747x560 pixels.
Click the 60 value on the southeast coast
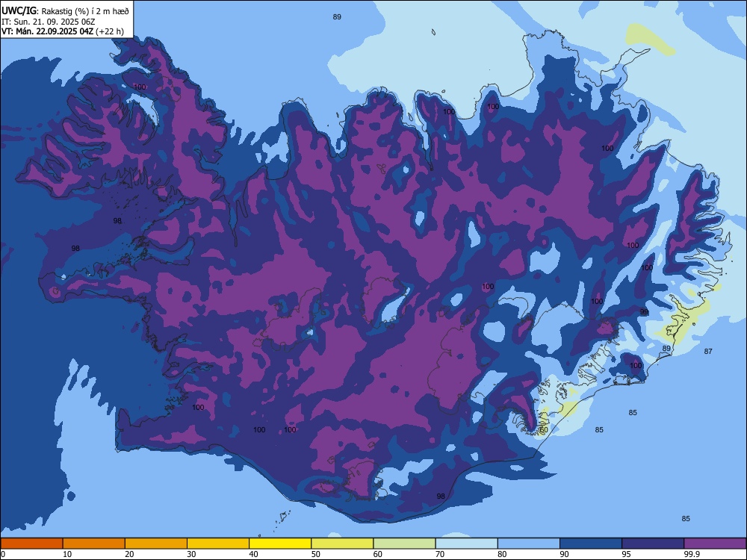[x=544, y=429]
